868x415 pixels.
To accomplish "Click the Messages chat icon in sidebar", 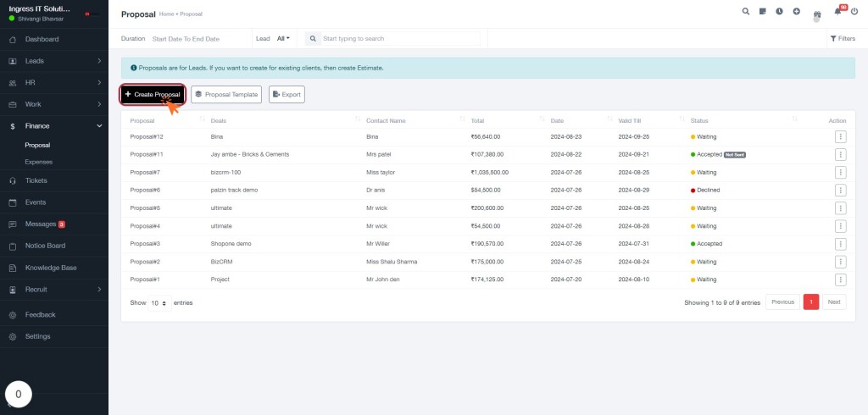I will (13, 224).
